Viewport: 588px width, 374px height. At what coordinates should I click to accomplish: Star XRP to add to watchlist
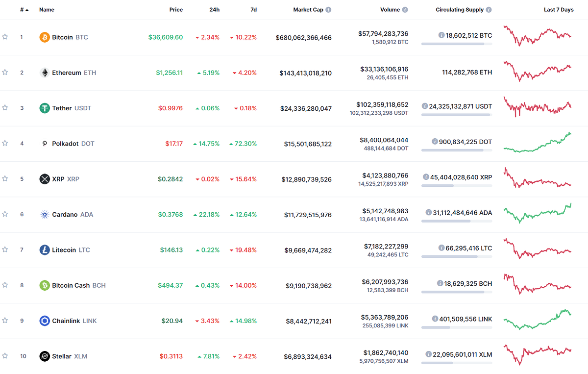[5, 178]
